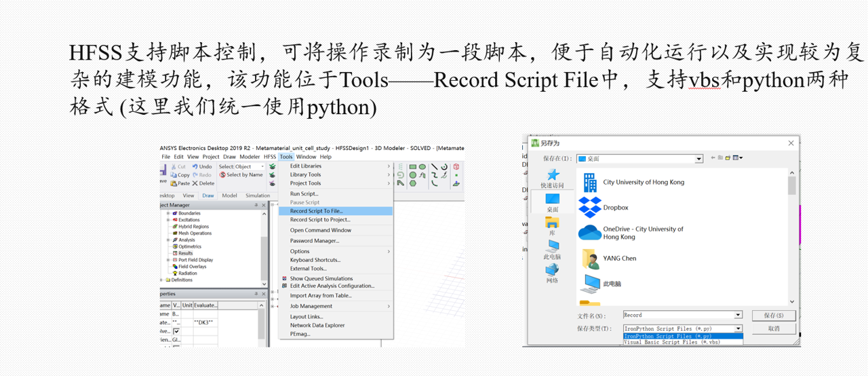Viewport: 868px width, 376px height.
Task: Expand the Edit Libraries submenu
Action: point(336,166)
